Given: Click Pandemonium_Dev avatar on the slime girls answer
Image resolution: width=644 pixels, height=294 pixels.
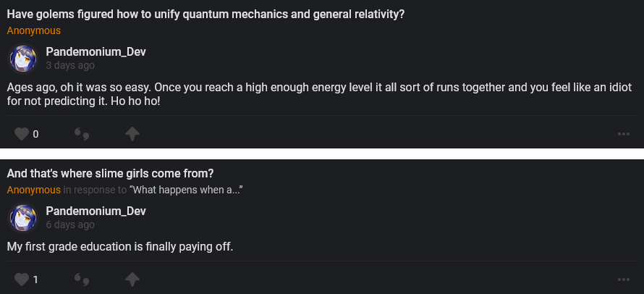Looking at the screenshot, I should [22, 217].
